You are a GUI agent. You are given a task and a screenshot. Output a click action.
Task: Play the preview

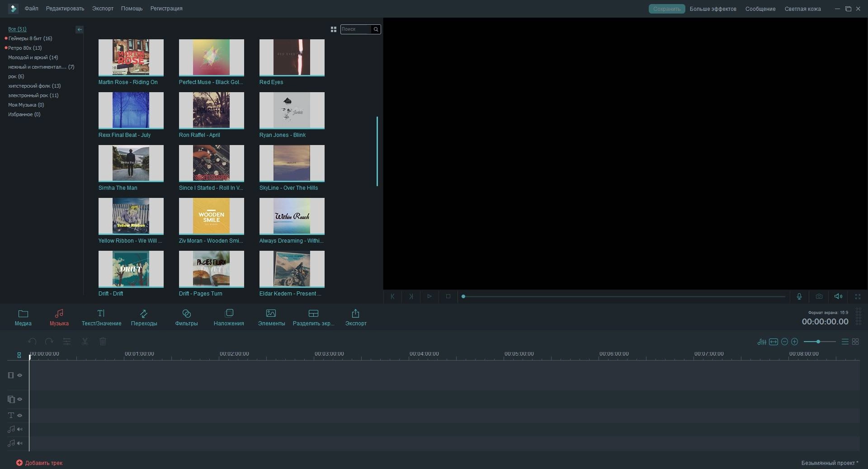pos(429,296)
